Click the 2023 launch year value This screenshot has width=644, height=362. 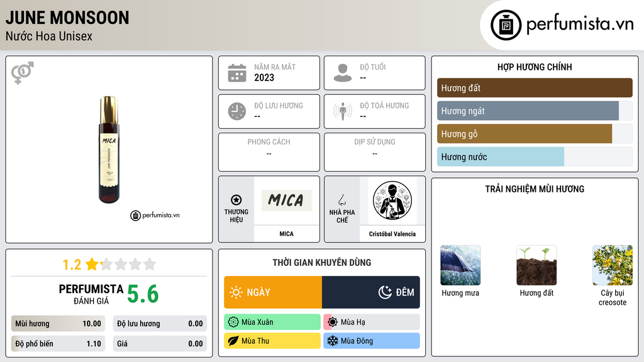click(x=264, y=77)
